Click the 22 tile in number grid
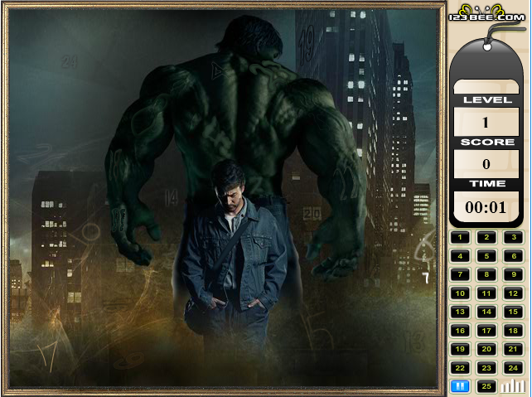Viewport: 532px width, 397px height. click(x=460, y=368)
